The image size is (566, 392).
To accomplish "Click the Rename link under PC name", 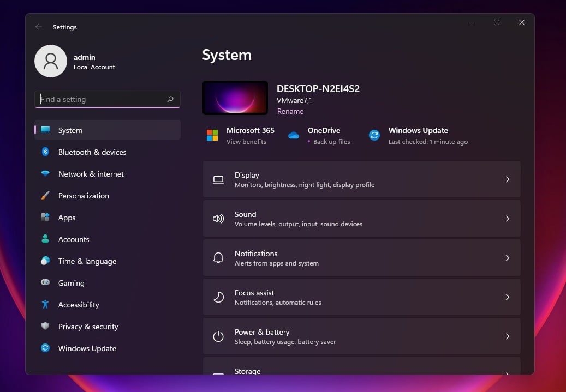I will 290,111.
